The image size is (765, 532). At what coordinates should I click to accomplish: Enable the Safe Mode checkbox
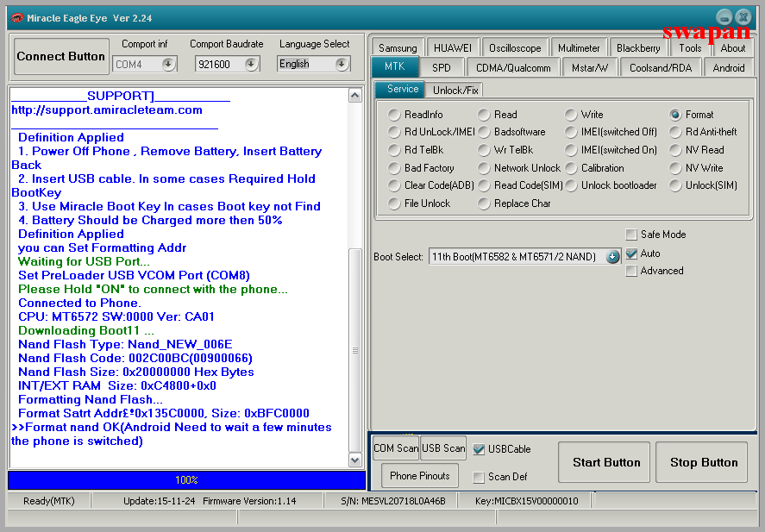(x=631, y=235)
